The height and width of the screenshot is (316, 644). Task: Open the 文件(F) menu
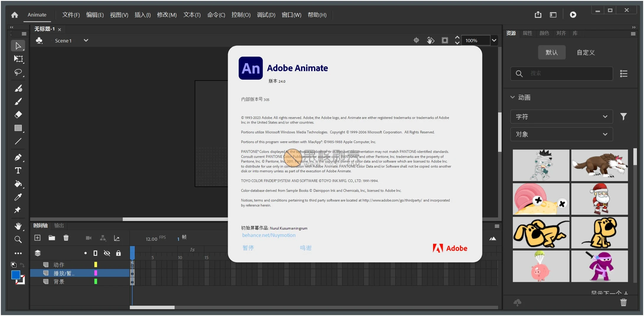(71, 15)
